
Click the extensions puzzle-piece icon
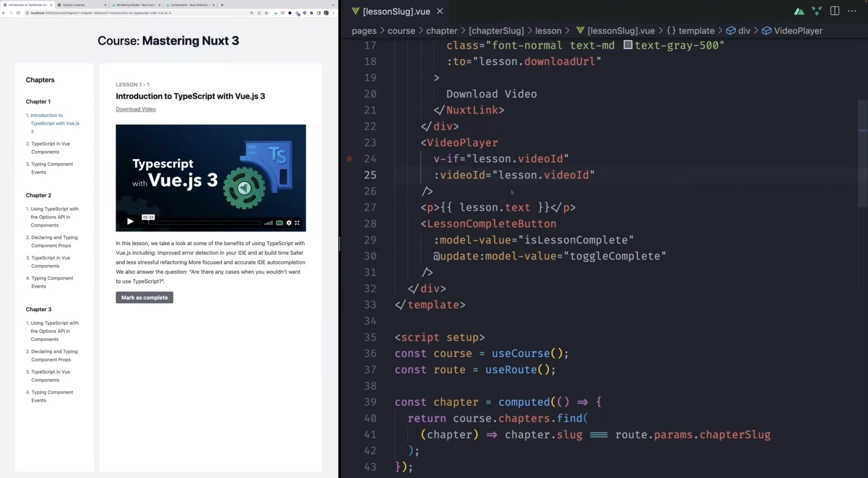312,14
